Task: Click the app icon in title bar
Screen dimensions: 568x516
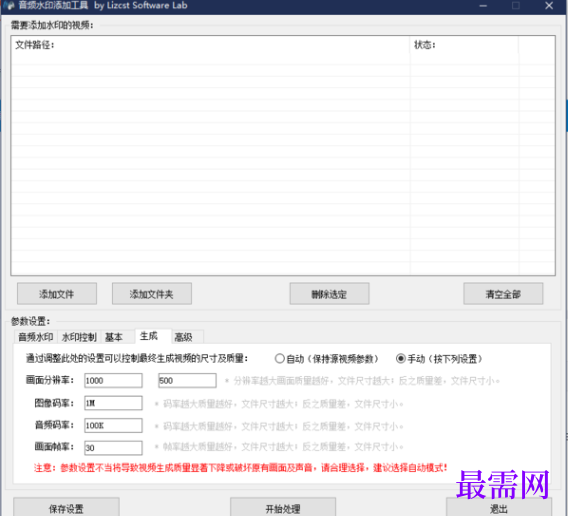Action: pos(9,5)
